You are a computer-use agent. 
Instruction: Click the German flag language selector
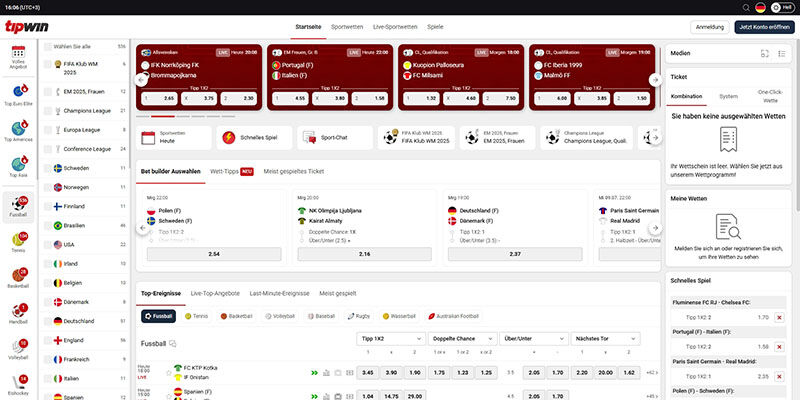point(760,7)
